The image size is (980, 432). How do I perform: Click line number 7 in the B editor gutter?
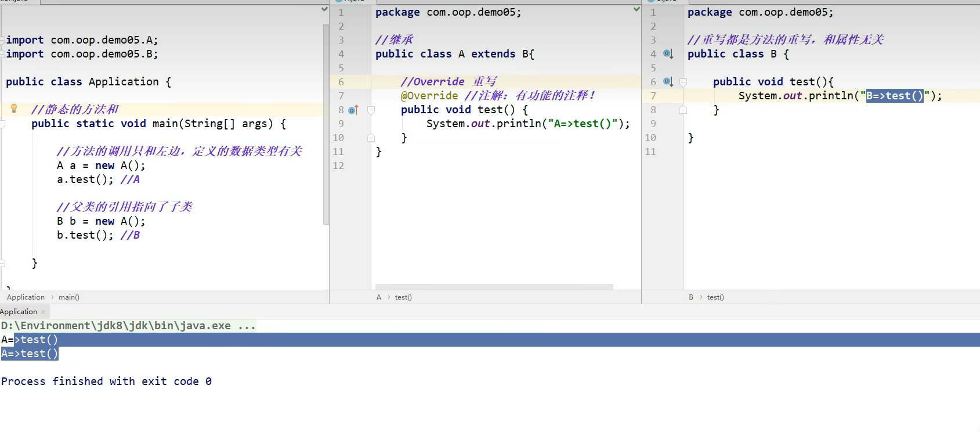click(x=653, y=96)
